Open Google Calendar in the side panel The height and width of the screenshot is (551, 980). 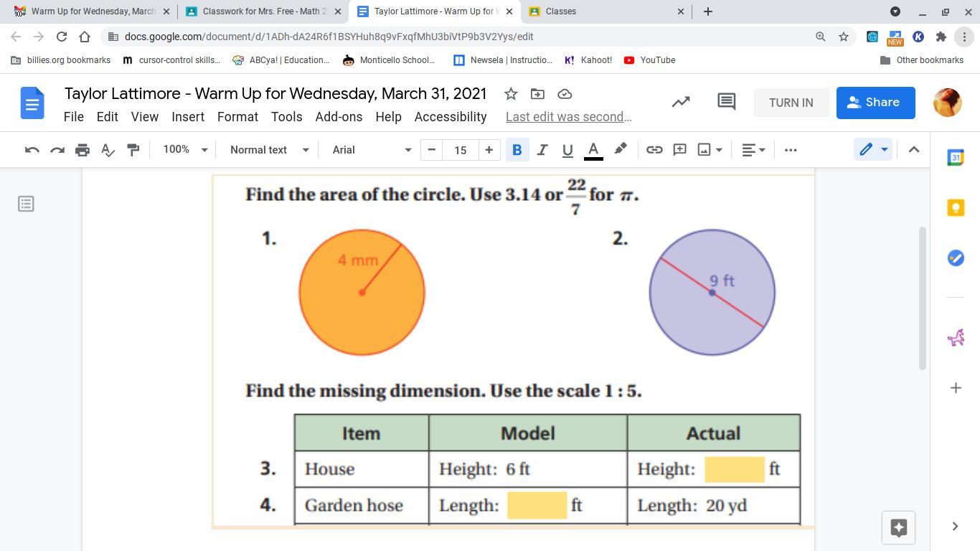(956, 158)
